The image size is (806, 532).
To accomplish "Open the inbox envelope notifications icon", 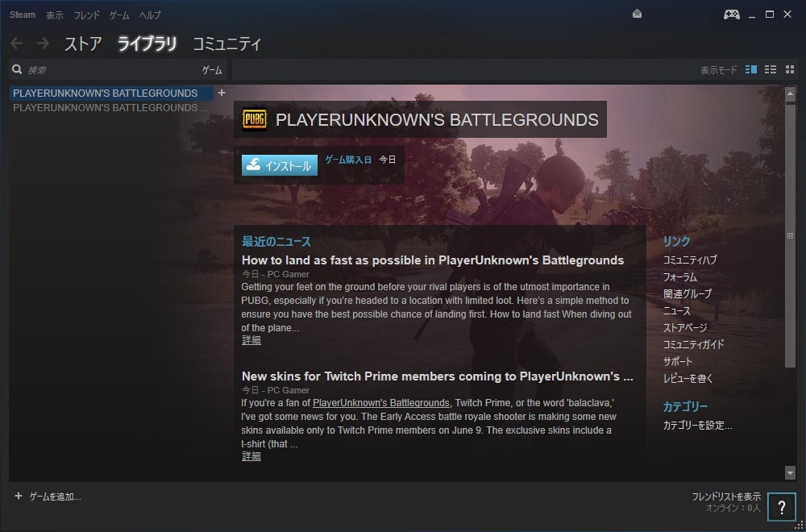I will pyautogui.click(x=638, y=15).
